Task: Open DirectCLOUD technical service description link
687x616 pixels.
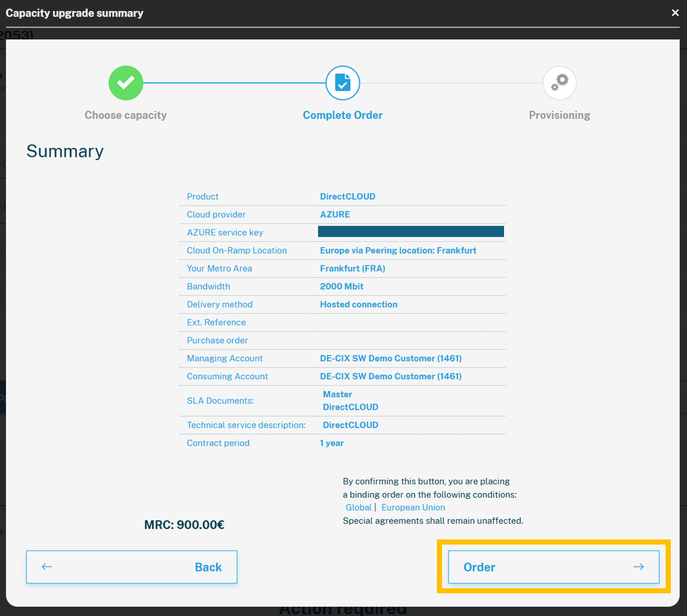Action: tap(350, 425)
